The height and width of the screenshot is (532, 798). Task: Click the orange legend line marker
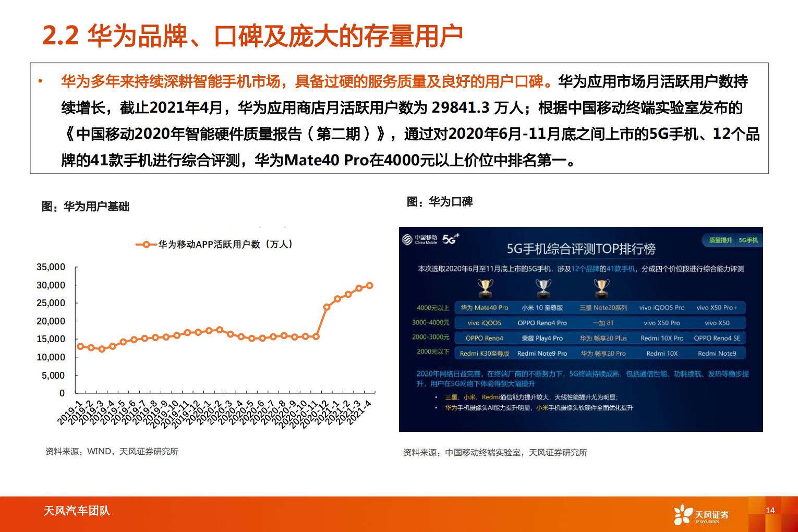(146, 244)
